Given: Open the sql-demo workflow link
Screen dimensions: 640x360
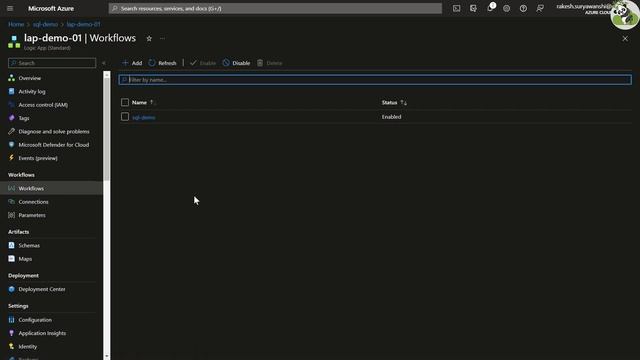Looking at the screenshot, I should (x=144, y=117).
